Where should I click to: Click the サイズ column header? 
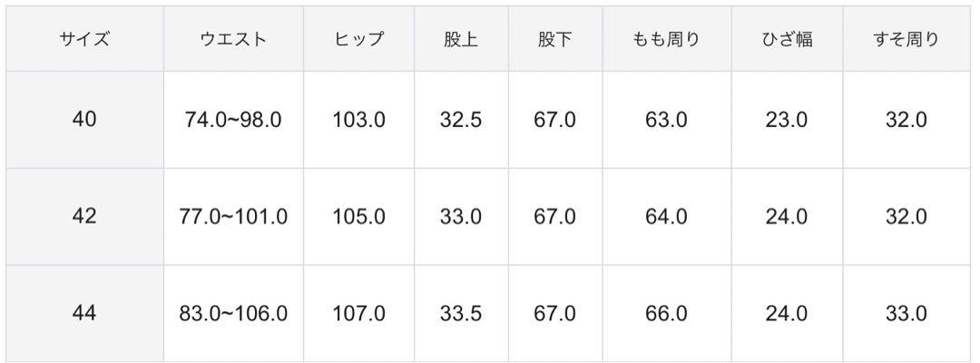84,39
